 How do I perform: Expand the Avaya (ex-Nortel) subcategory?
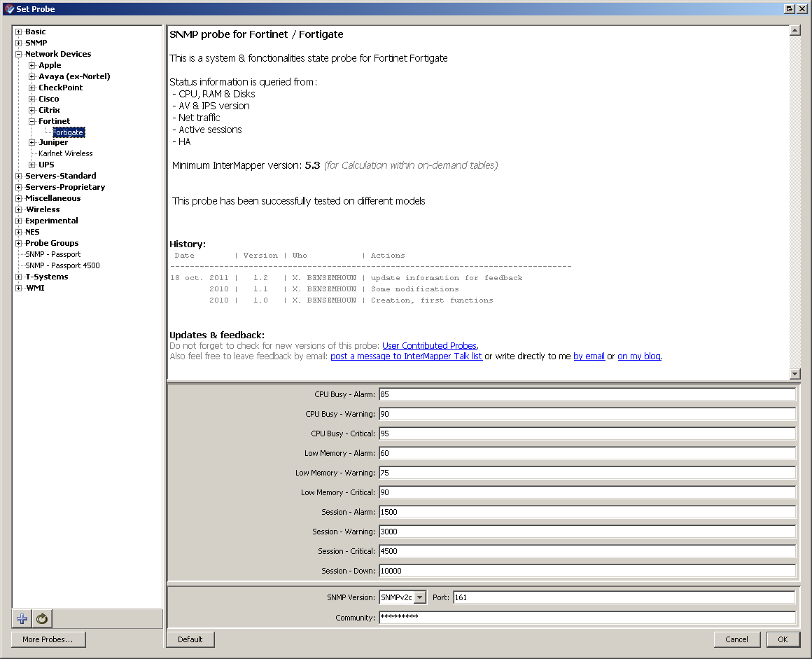(32, 76)
